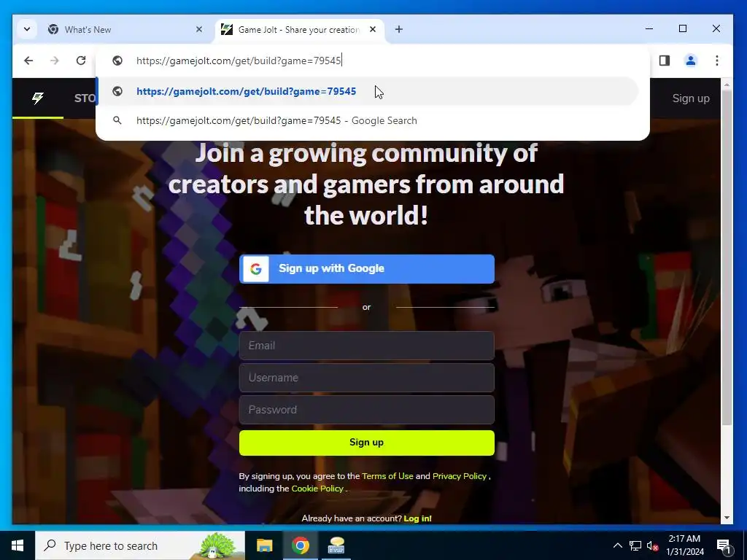The image size is (747, 560).
Task: Click the muted volume tray icon
Action: (653, 545)
